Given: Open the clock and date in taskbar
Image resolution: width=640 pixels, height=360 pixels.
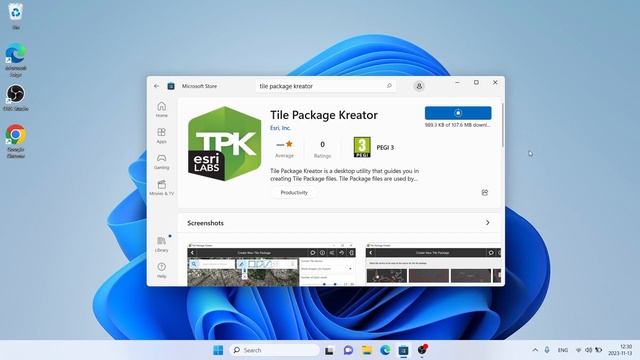Looking at the screenshot, I should click(620, 350).
